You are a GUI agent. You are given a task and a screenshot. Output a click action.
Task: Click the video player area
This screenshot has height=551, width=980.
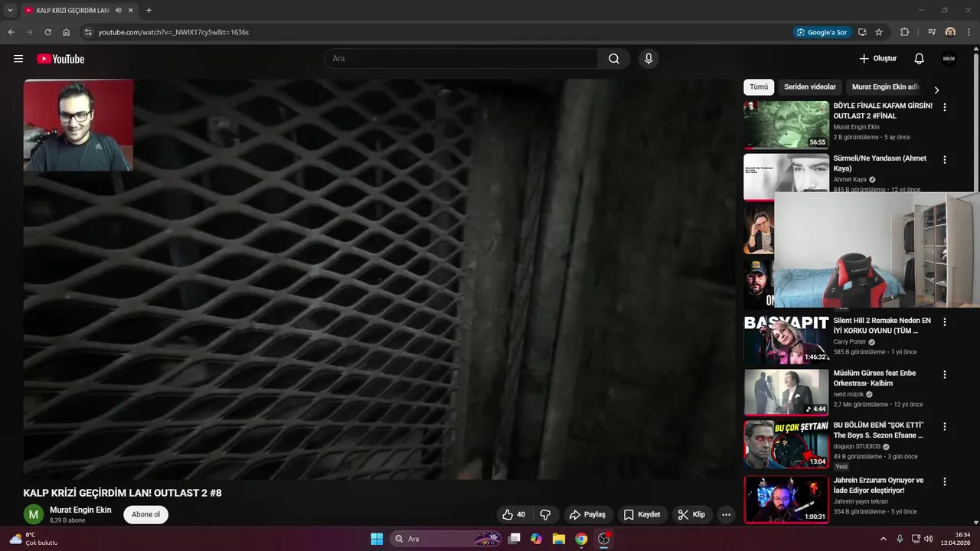(x=380, y=279)
